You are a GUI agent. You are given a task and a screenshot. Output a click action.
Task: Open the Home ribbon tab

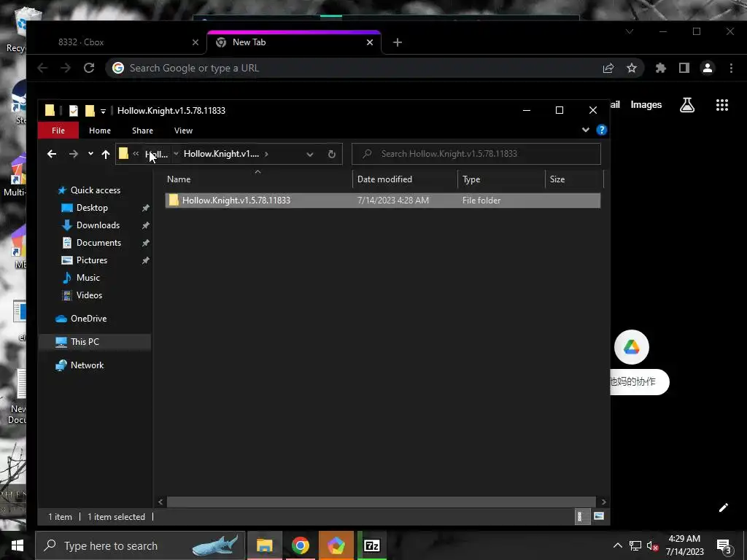pyautogui.click(x=99, y=131)
